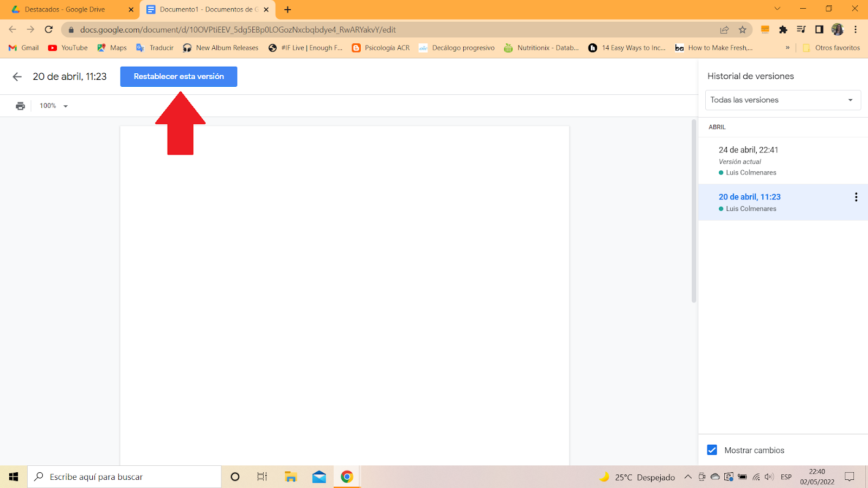Open the YouTube bookmark
The width and height of the screenshot is (868, 488).
click(68, 48)
